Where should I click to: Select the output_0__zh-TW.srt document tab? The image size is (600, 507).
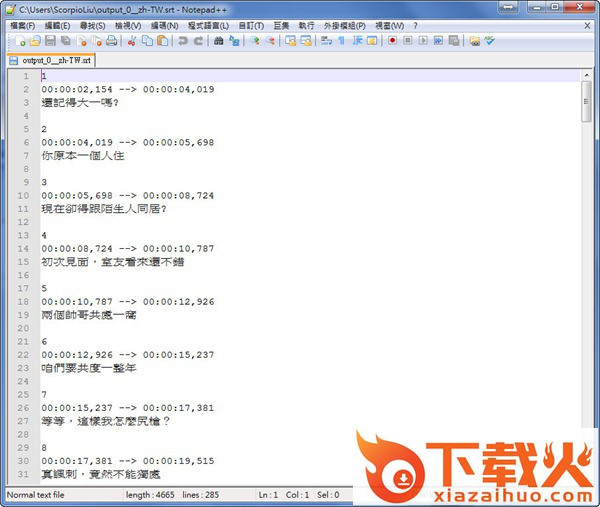(50, 60)
